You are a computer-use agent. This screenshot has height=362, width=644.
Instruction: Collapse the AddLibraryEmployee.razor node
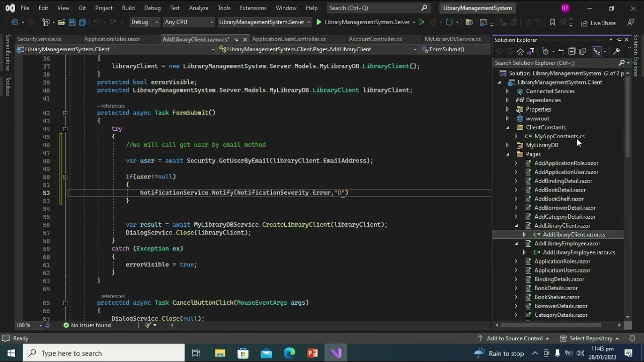point(516,244)
